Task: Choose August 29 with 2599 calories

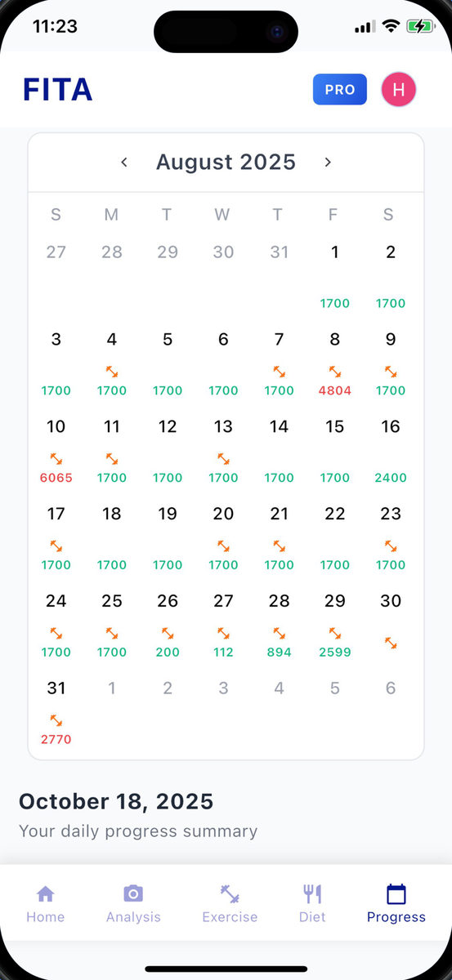Action: coord(335,625)
